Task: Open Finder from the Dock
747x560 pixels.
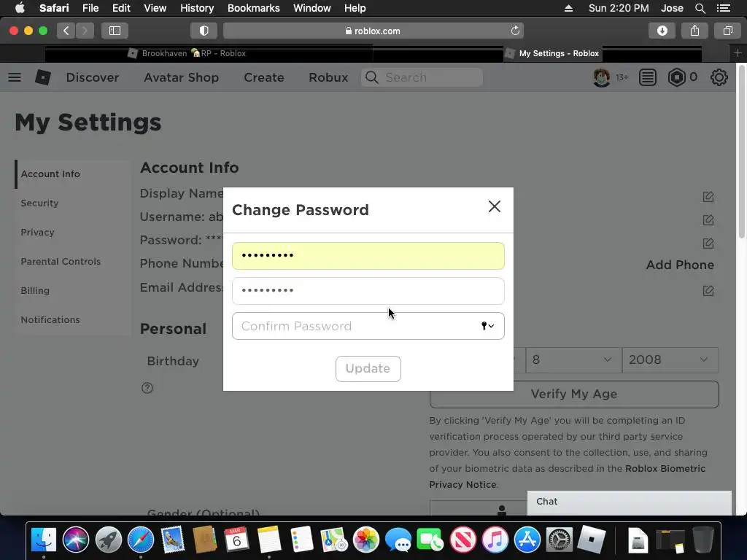Action: tap(44, 540)
